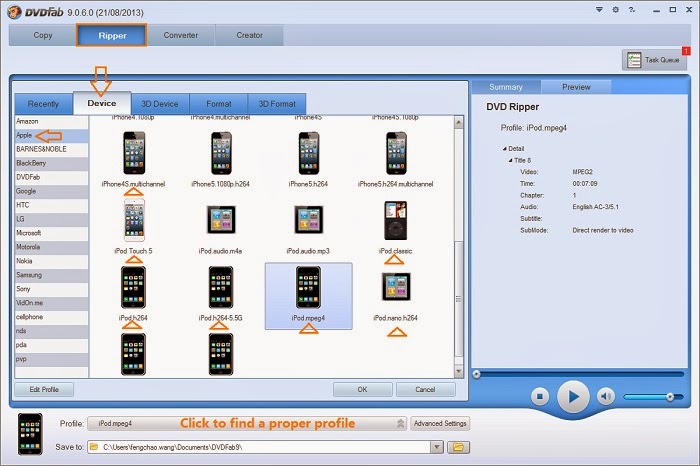Select cellphone in the brand list
This screenshot has height=466, width=700.
tap(51, 317)
